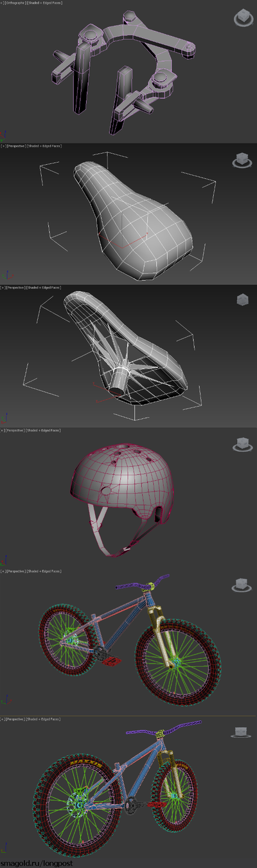Click the ViewCube in the brake caliper viewport
Screen dimensions: 257x868
(242, 19)
